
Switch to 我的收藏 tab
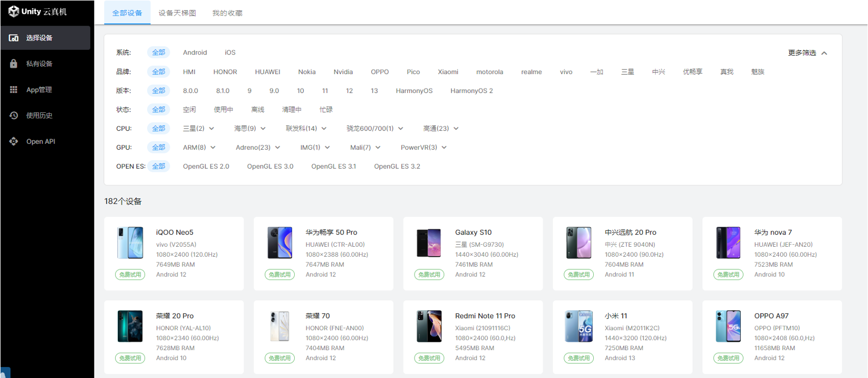click(228, 13)
